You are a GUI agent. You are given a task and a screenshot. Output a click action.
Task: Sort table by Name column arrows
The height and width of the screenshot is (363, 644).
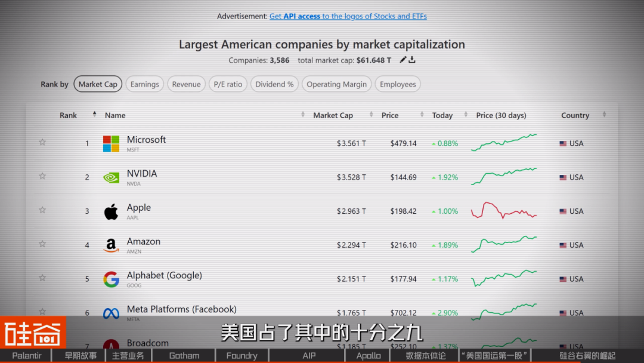click(x=303, y=114)
